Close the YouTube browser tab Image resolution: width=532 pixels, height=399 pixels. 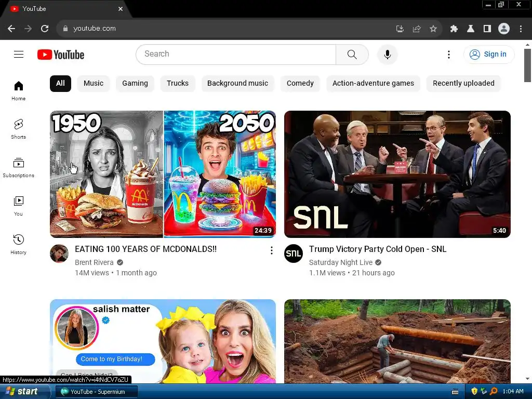[x=121, y=9]
